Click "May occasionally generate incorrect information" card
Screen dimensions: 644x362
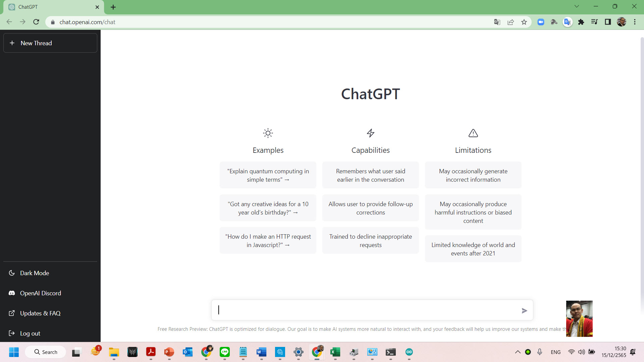(x=473, y=175)
